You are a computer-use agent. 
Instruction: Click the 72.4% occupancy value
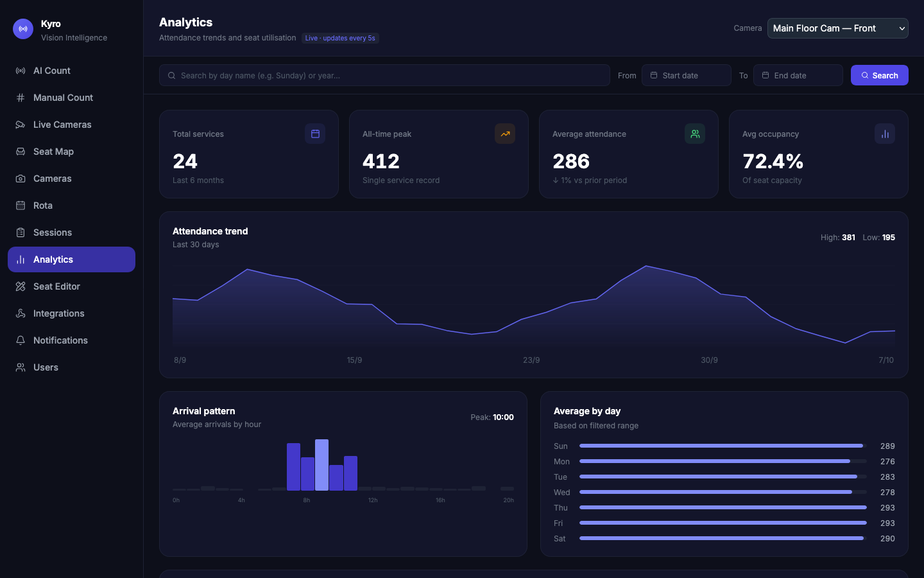pyautogui.click(x=773, y=161)
